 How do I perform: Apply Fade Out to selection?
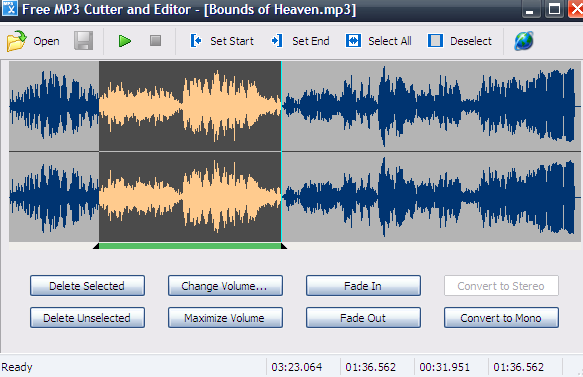click(363, 318)
